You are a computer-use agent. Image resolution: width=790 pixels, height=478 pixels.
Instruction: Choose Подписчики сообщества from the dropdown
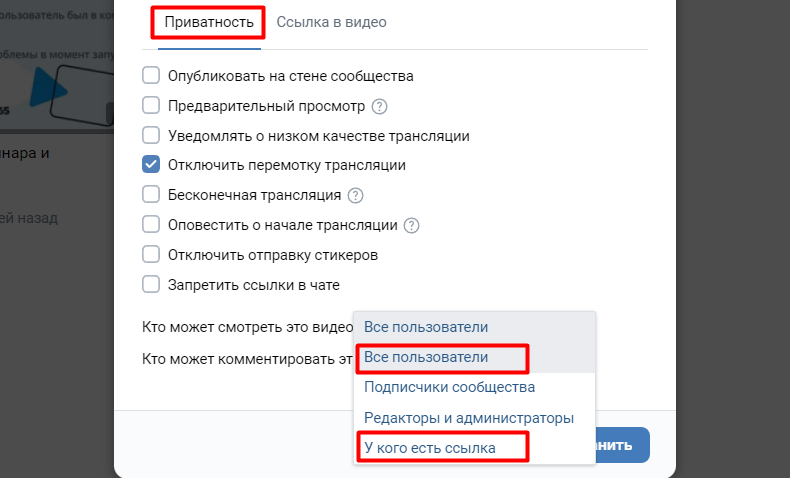449,387
